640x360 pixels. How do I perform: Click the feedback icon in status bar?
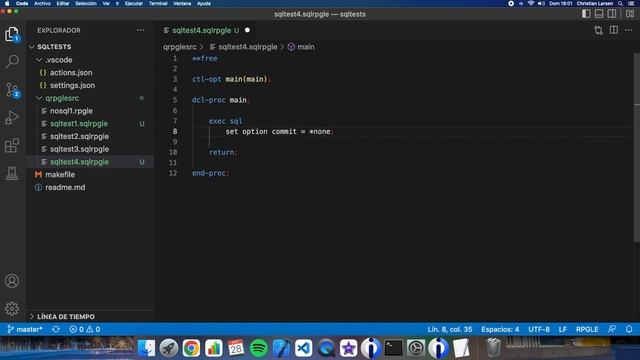611,329
